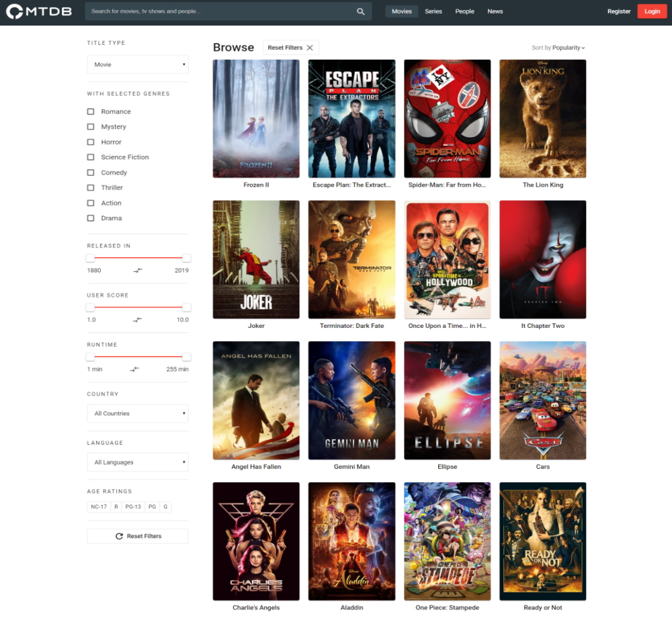This screenshot has width=672, height=620.
Task: Select the PG-13 age rating
Action: coord(133,506)
